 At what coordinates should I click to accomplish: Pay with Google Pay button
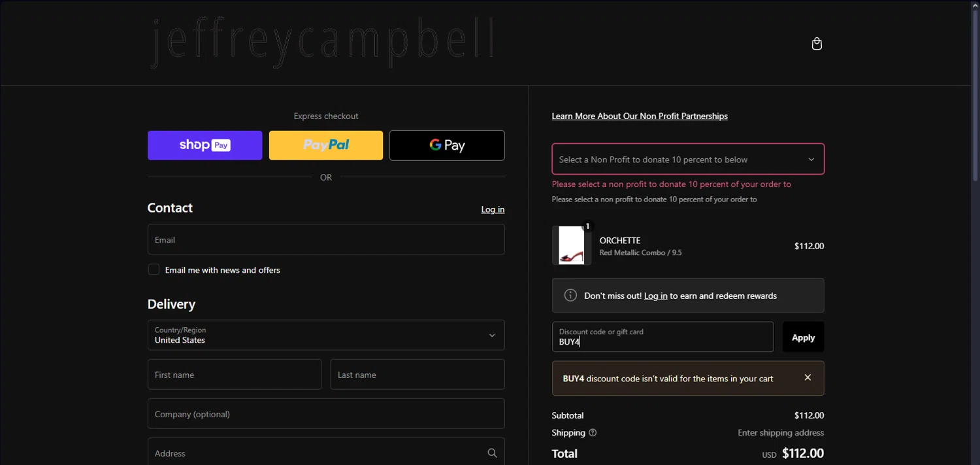coord(447,145)
